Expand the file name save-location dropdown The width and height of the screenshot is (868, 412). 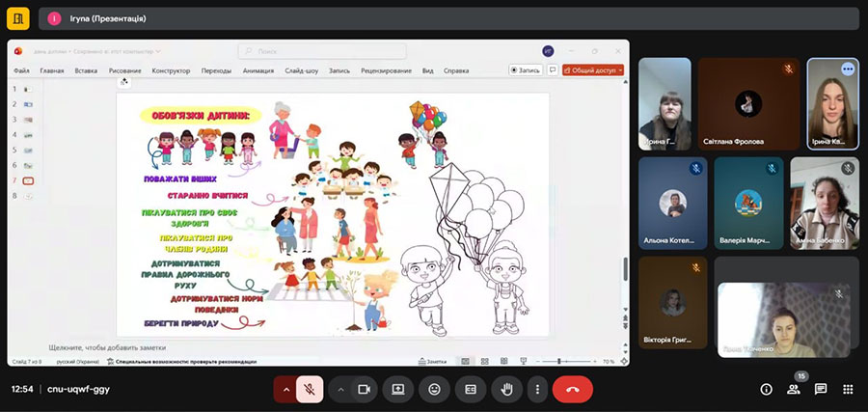click(x=158, y=51)
